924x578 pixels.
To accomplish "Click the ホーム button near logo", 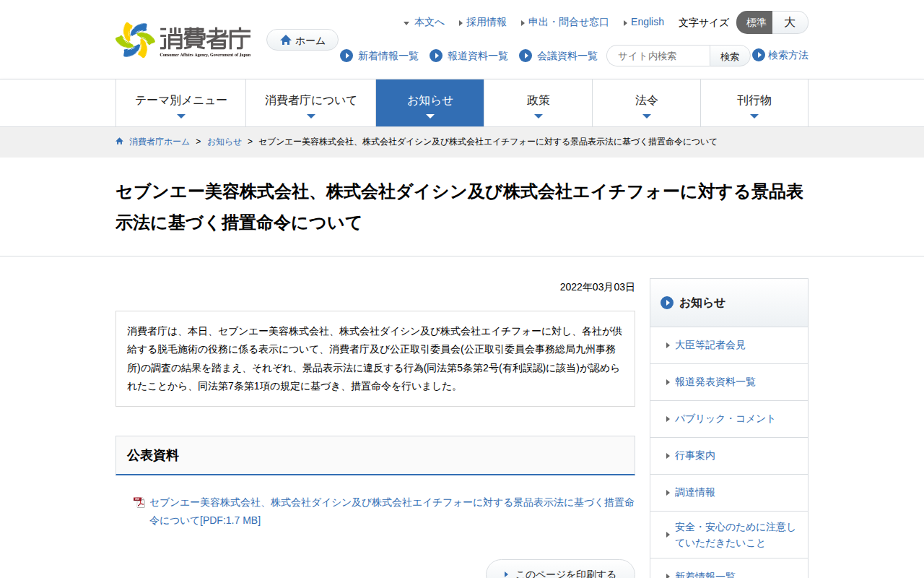I will (302, 40).
